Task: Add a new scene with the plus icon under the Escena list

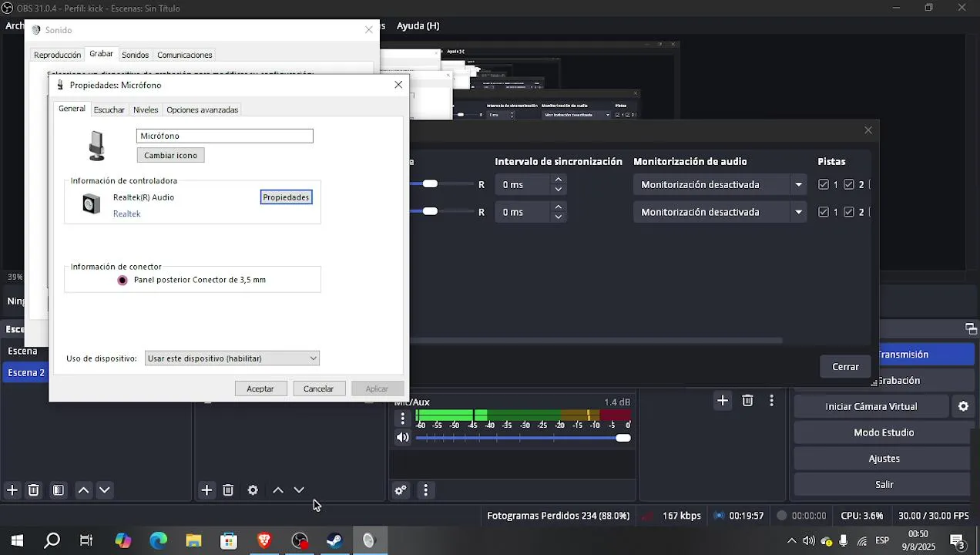Action: [x=12, y=490]
